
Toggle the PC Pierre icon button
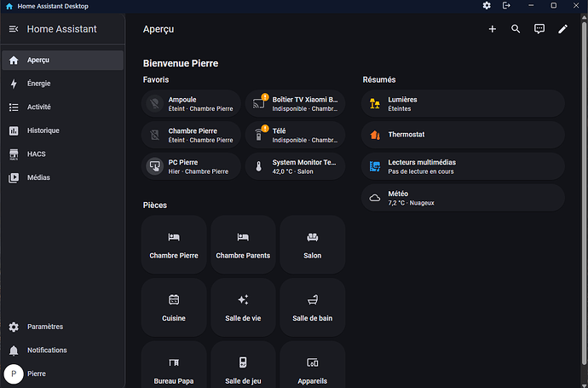point(154,166)
